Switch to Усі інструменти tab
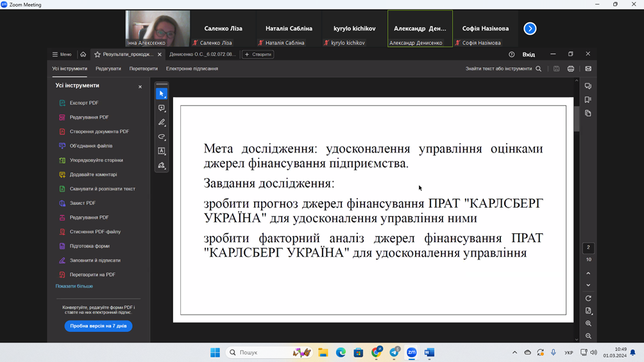644x362 pixels. coord(69,69)
